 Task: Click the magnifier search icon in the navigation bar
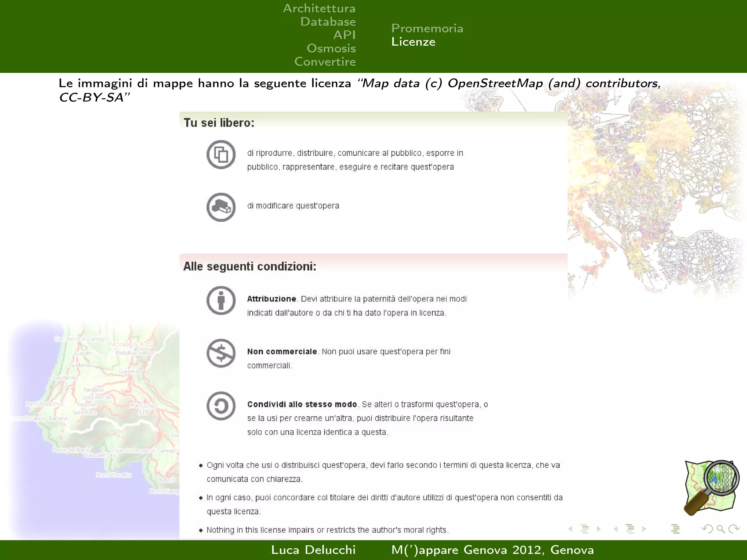click(x=721, y=529)
